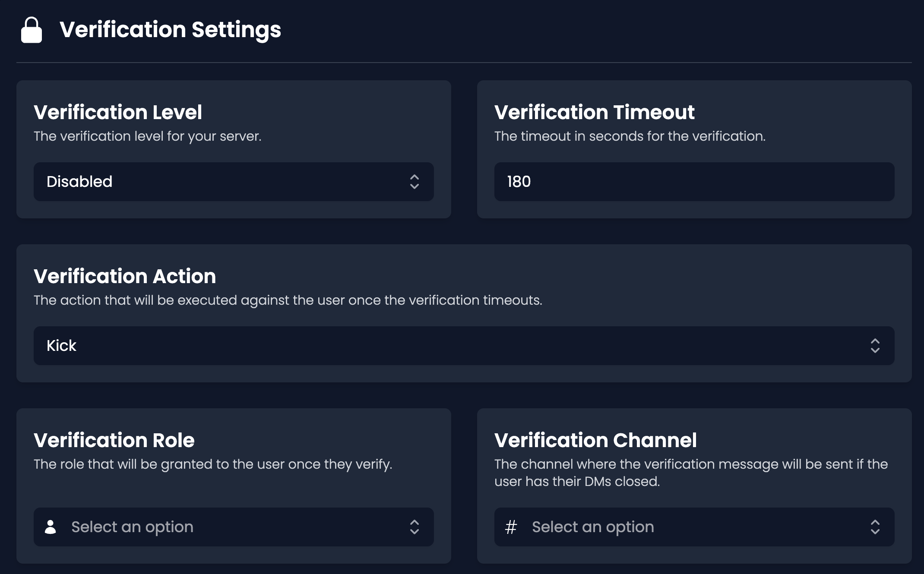Click the Verification Timeout card title
The width and height of the screenshot is (924, 574).
click(x=594, y=112)
